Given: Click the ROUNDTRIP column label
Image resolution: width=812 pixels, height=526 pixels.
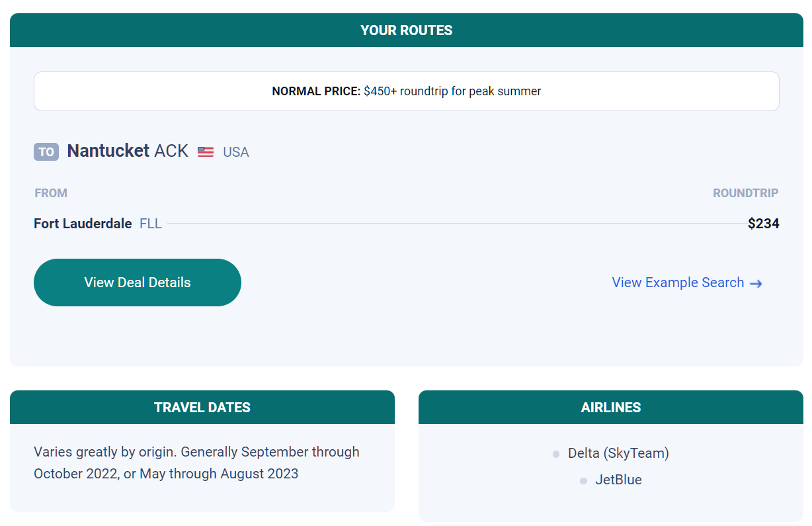Looking at the screenshot, I should 745,193.
